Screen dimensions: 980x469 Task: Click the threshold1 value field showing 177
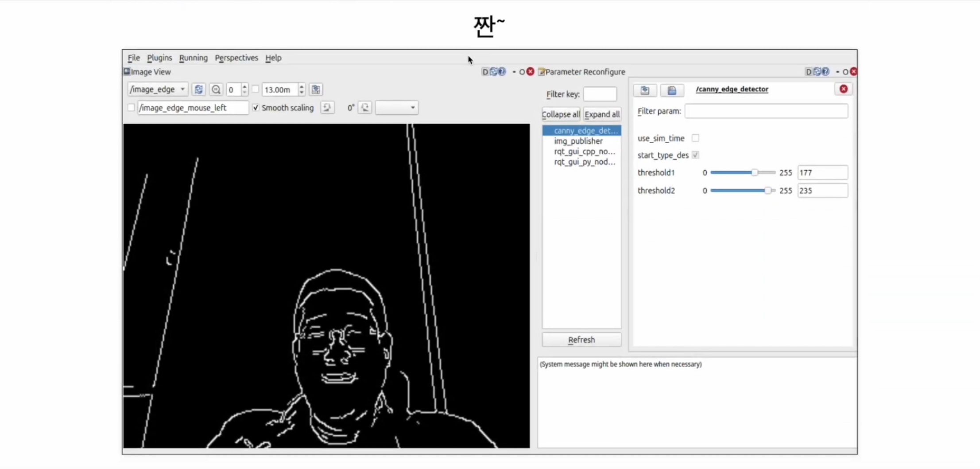point(822,172)
